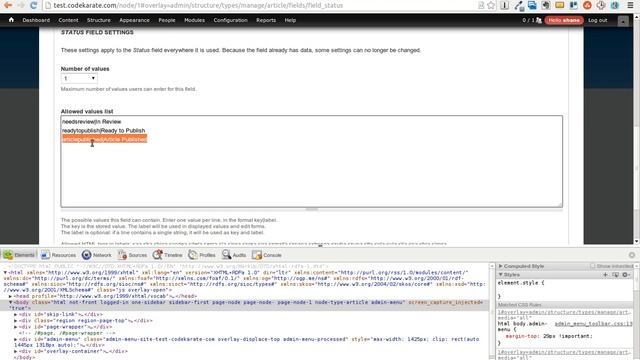This screenshot has height=360, width=640.
Task: Switch to the Network DevTools panel
Action: (x=96, y=255)
